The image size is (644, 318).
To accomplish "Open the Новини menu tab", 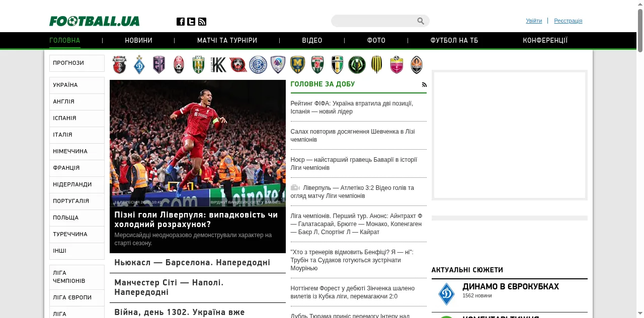I will tap(139, 41).
